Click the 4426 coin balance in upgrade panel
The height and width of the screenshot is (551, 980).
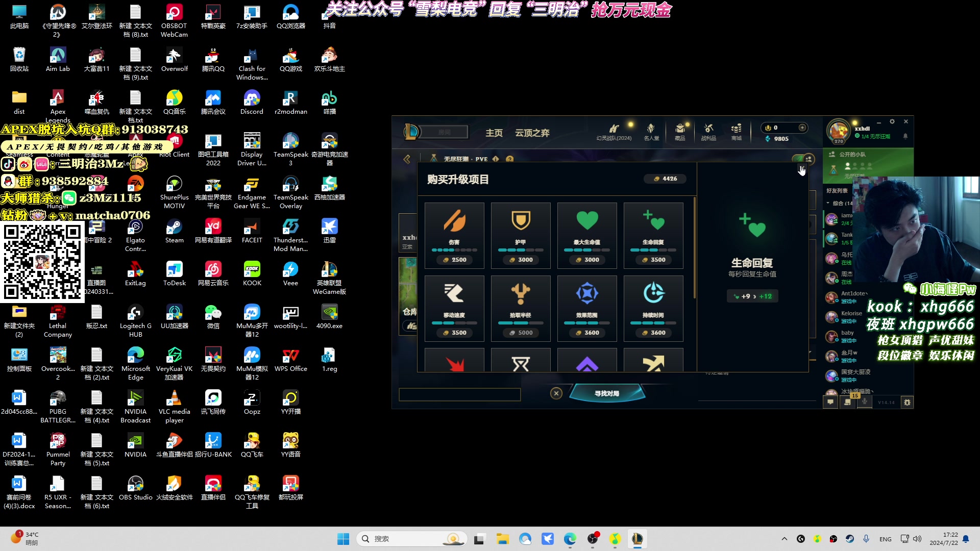665,179
